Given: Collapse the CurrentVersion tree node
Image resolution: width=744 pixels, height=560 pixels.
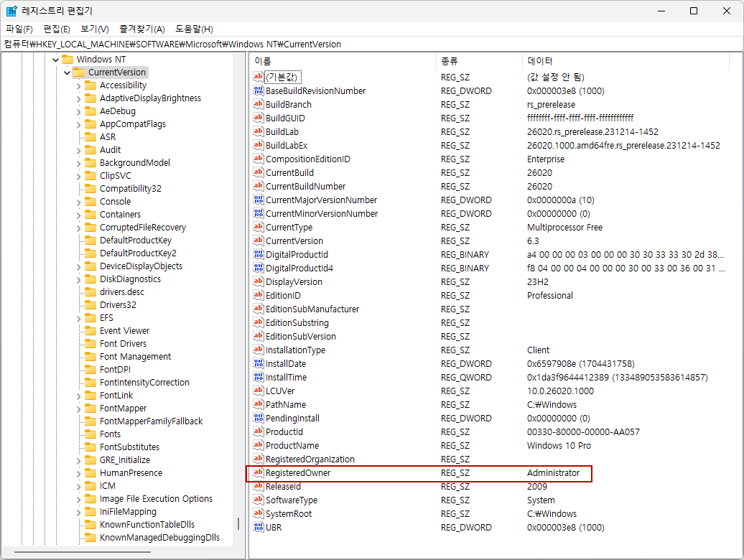Looking at the screenshot, I should click(x=67, y=73).
